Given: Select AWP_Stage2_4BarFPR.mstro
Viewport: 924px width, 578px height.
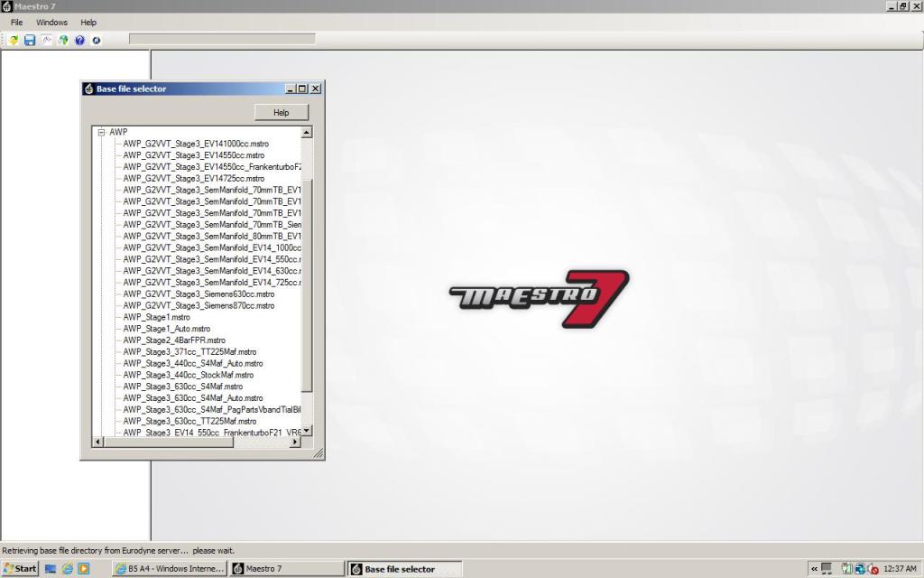Looking at the screenshot, I should coord(174,340).
